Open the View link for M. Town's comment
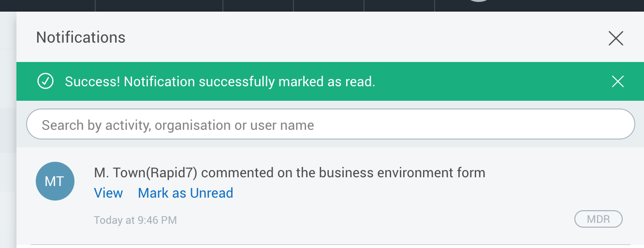Image resolution: width=644 pixels, height=248 pixels. pos(108,193)
